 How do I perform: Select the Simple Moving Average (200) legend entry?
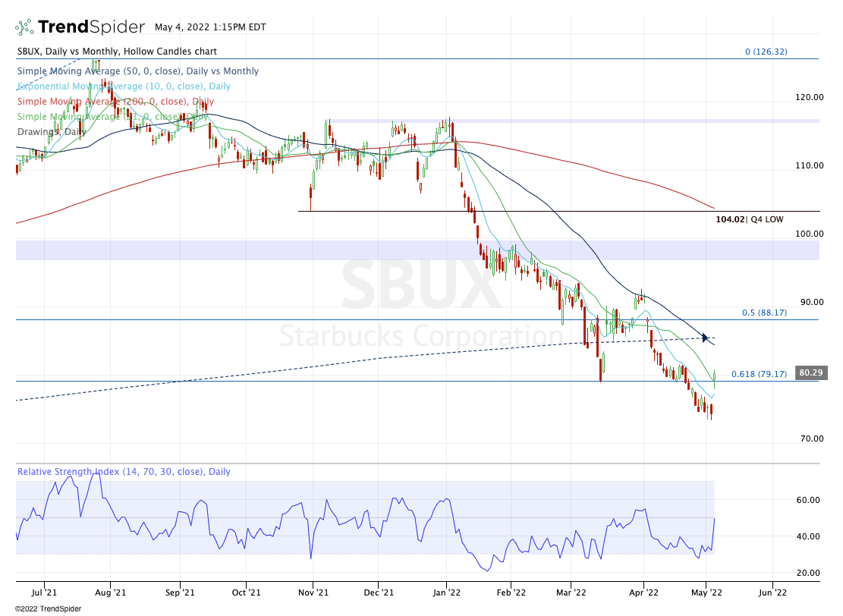coord(115,101)
